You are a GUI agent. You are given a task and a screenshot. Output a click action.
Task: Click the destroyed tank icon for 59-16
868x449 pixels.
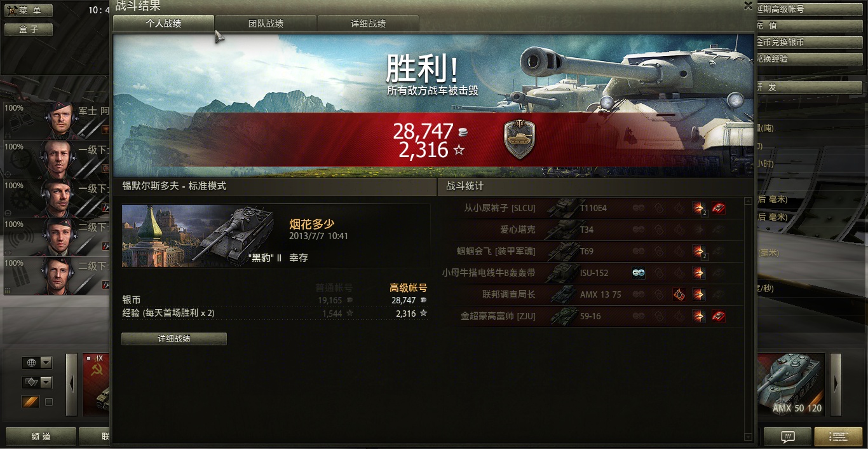[719, 316]
